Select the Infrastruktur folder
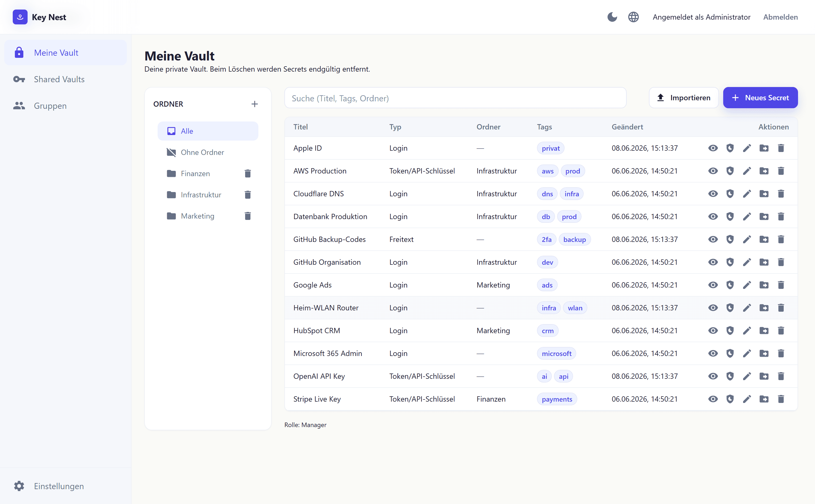 [x=201, y=195]
